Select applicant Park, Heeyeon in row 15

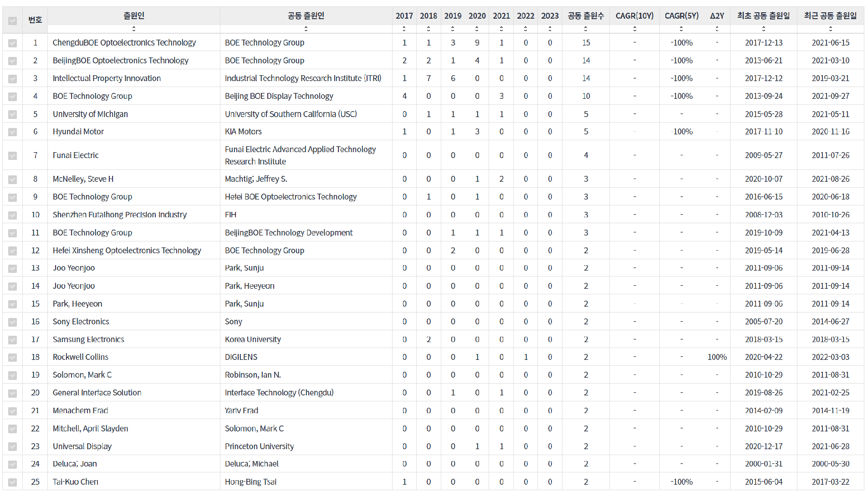pos(77,304)
